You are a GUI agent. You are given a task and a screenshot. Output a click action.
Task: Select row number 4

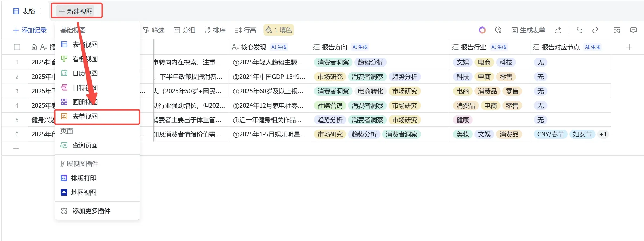(17, 105)
